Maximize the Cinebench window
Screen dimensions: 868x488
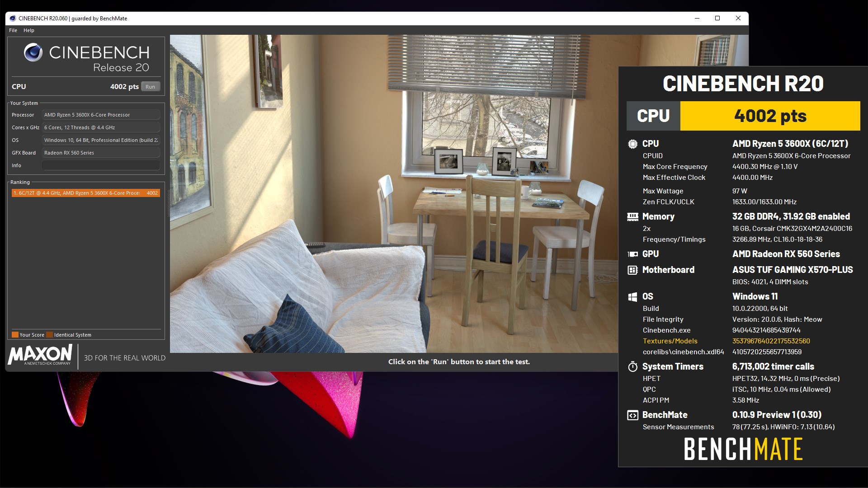717,19
